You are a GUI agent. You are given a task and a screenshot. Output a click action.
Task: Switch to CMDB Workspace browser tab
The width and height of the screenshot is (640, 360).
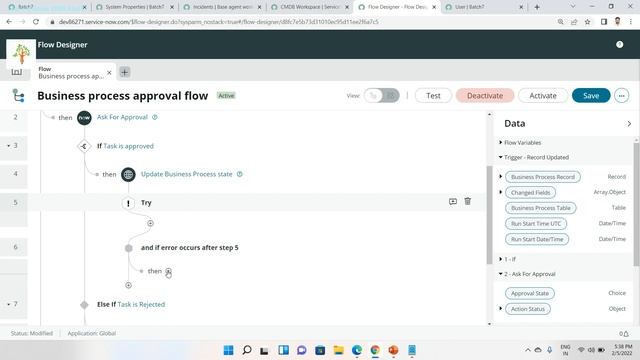(310, 7)
